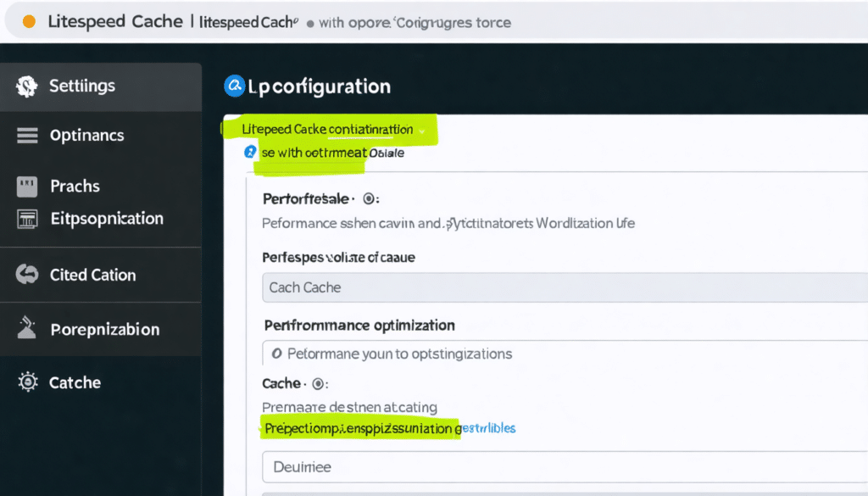868x496 pixels.
Task: Click the 'Deuimee' input field
Action: pos(565,467)
